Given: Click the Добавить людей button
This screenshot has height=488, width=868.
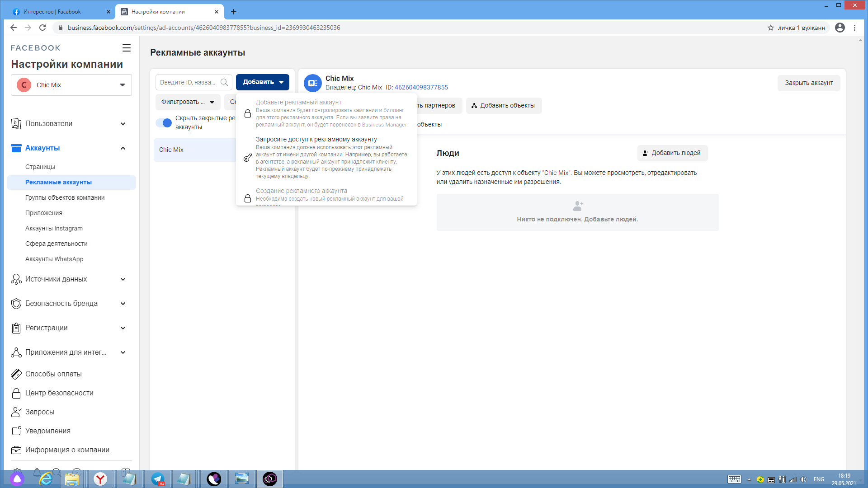Looking at the screenshot, I should click(672, 153).
